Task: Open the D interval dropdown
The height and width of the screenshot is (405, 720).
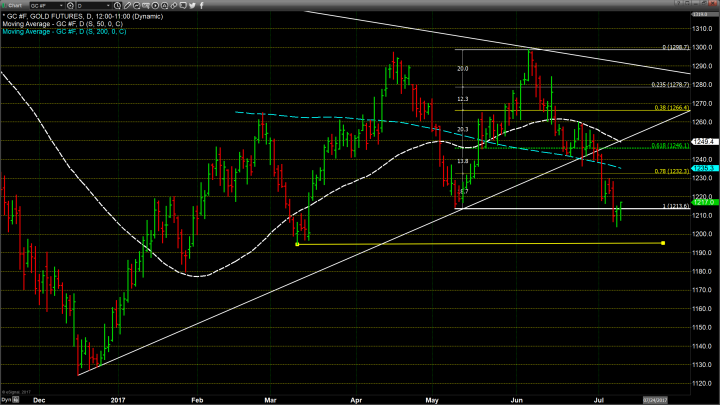Action: coord(108,6)
